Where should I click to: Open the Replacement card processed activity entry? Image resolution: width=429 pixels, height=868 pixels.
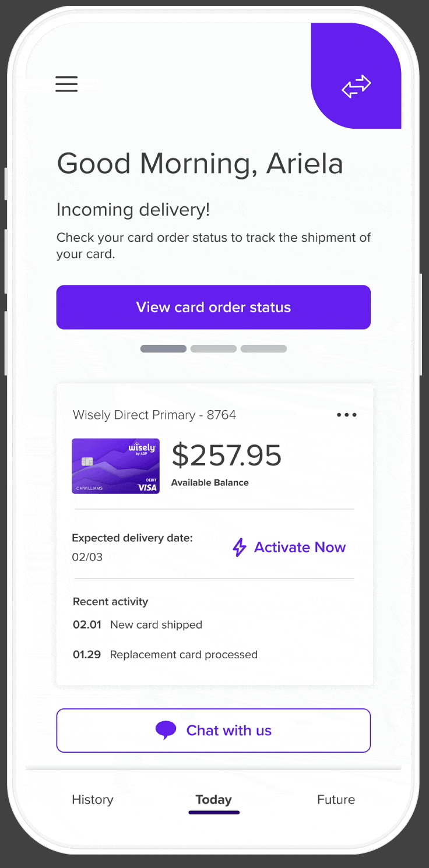click(x=183, y=654)
